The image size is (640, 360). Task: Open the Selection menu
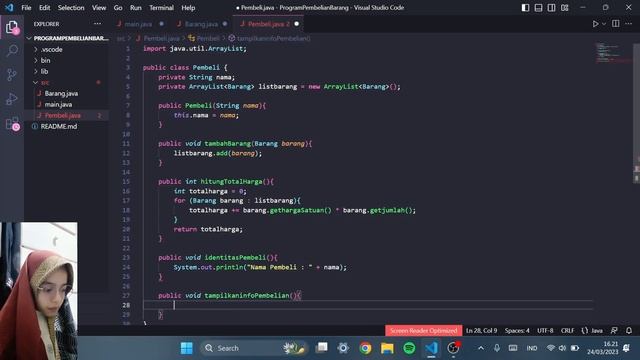tap(71, 8)
